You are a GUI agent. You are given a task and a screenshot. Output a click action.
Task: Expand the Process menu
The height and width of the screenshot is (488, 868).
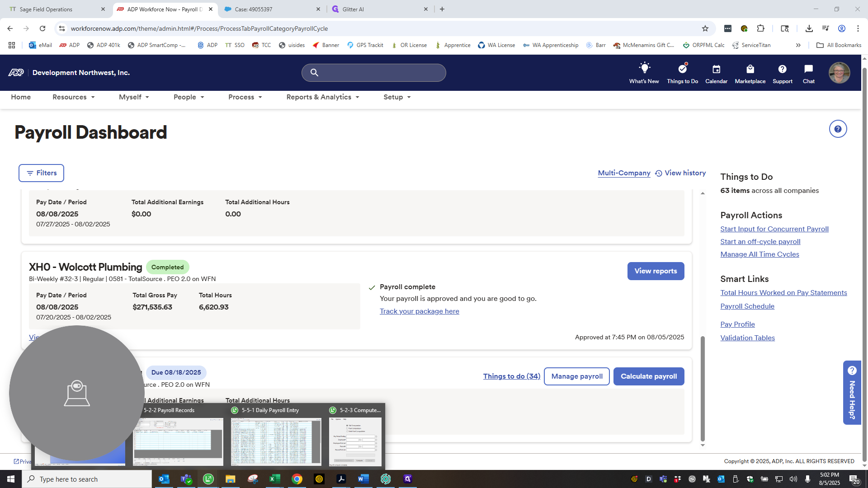pos(245,97)
